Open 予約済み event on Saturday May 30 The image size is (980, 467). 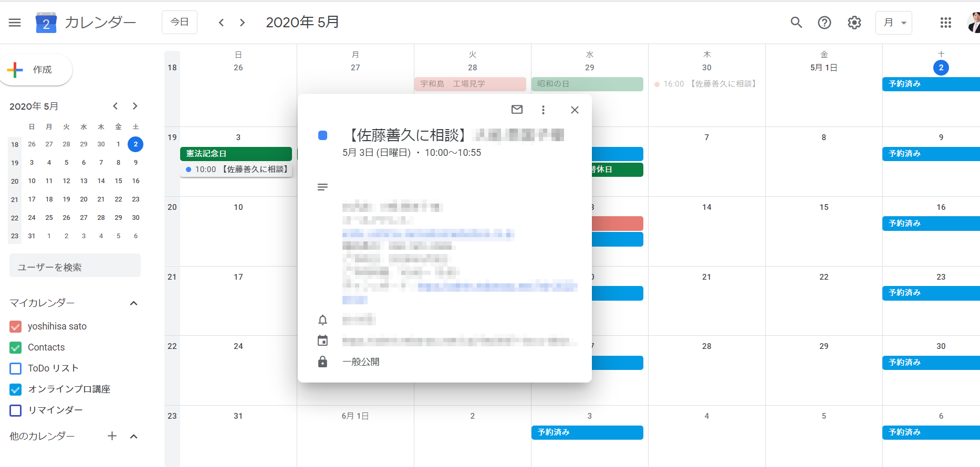(x=931, y=363)
